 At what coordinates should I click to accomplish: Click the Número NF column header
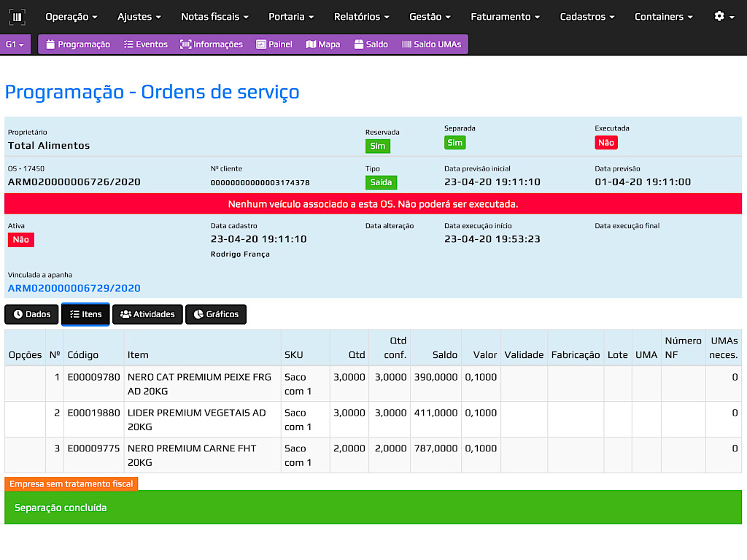pos(683,348)
